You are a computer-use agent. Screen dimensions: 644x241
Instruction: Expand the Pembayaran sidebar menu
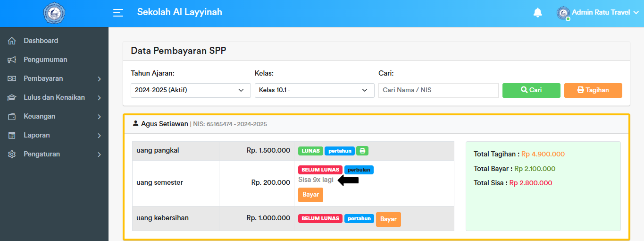click(x=54, y=78)
